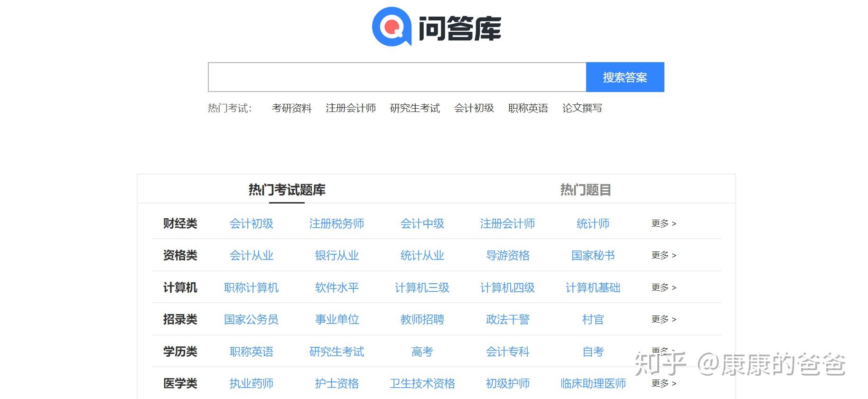
Task: Open hot exam link 论文撰写
Action: (x=582, y=108)
